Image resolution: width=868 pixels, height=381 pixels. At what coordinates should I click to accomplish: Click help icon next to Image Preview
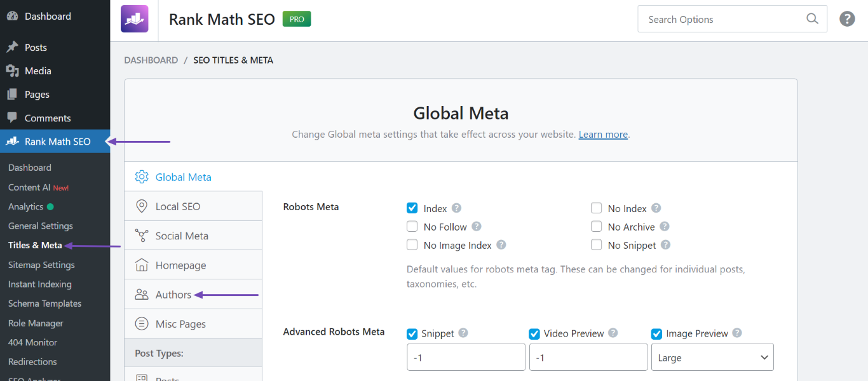coord(737,333)
